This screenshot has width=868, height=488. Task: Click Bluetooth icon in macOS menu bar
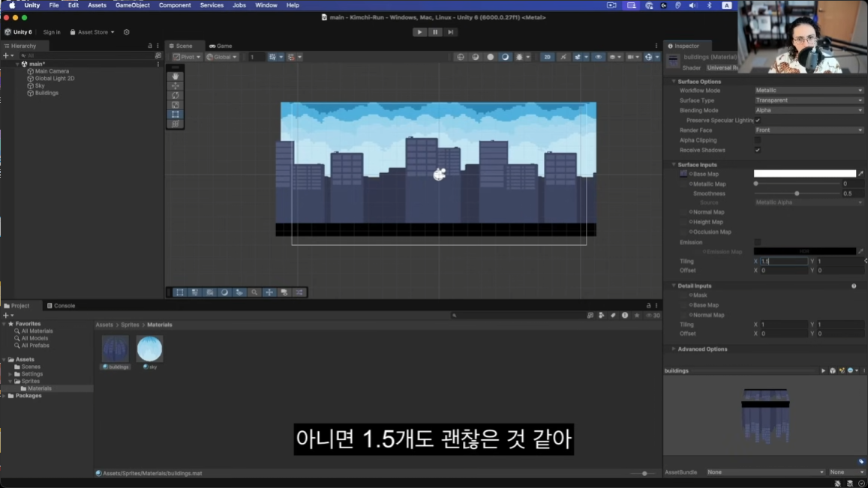[709, 5]
